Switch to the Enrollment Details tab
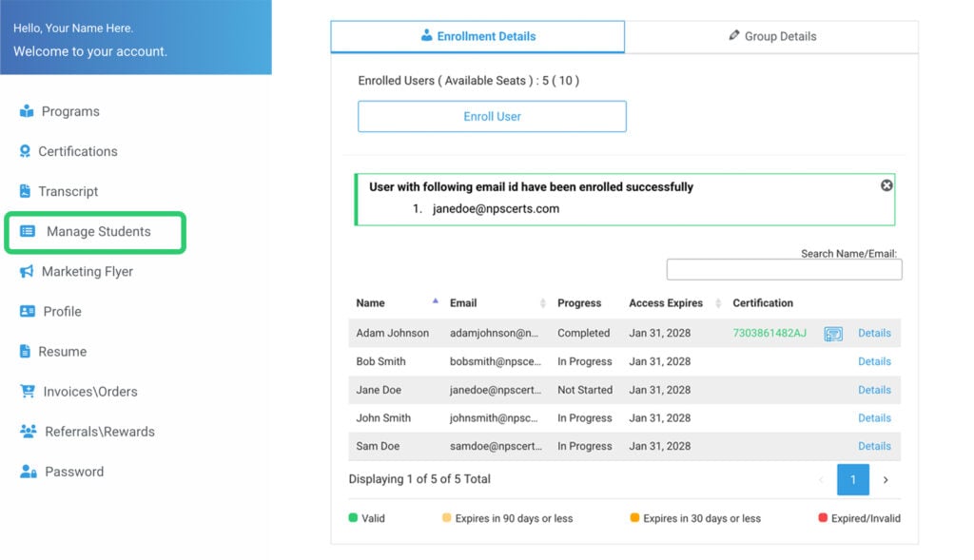 tap(477, 37)
